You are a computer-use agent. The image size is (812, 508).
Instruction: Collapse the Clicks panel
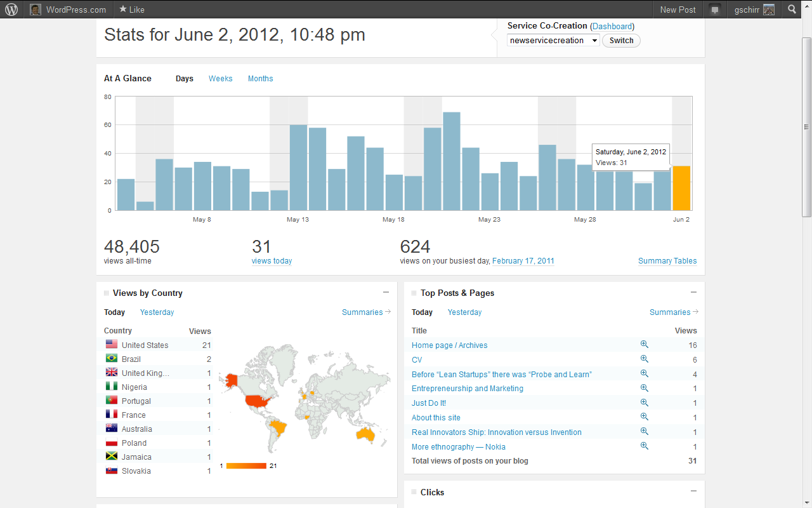693,491
